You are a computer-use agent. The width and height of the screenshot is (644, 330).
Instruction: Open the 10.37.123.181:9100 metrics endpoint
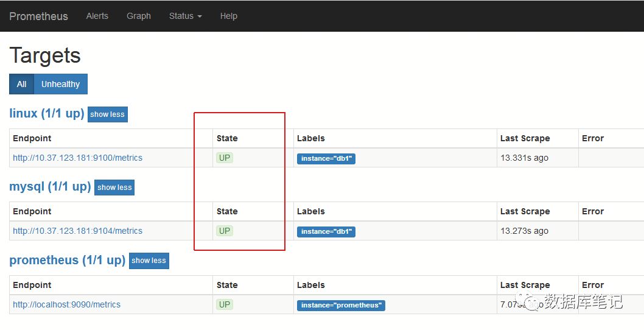coord(77,158)
